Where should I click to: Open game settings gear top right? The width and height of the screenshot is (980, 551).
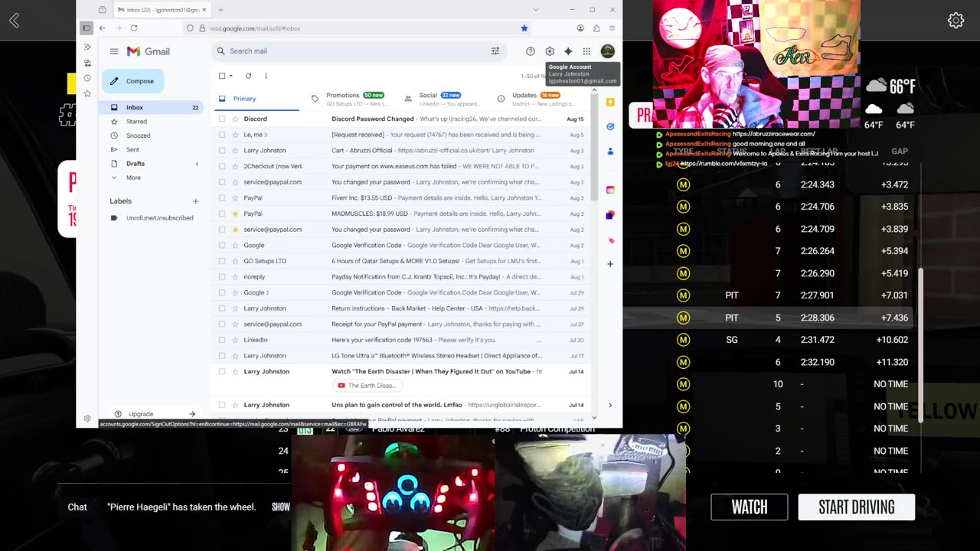point(955,21)
